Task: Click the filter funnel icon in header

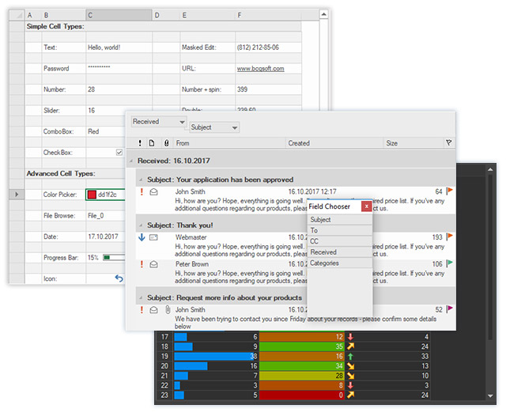Action: pos(449,143)
